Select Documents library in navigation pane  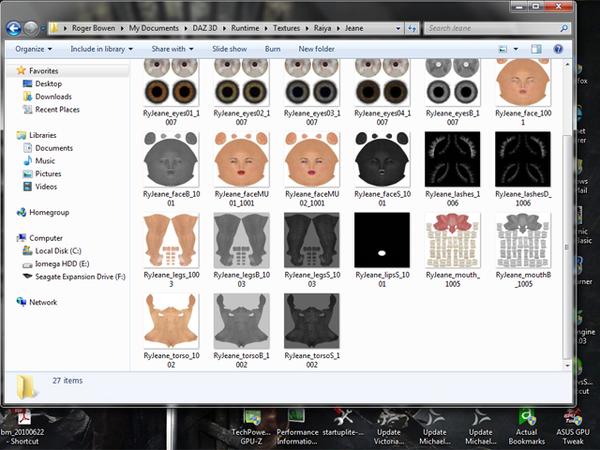coord(54,148)
